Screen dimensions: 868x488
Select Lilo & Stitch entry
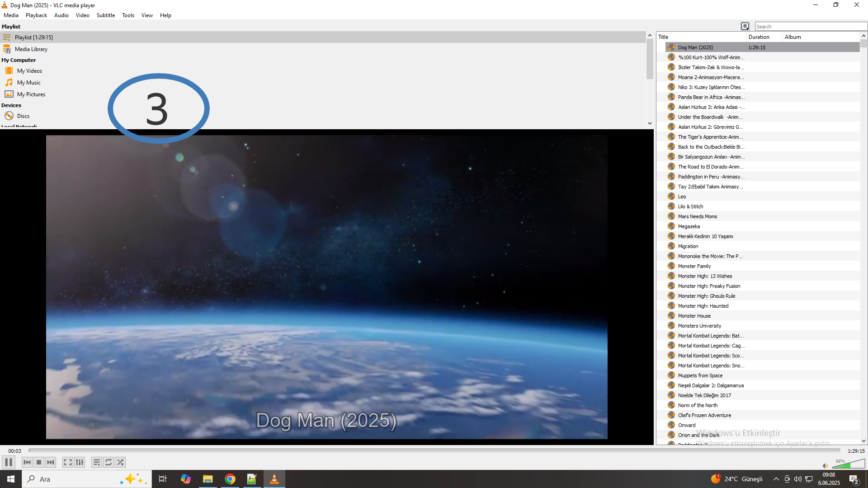762,206
